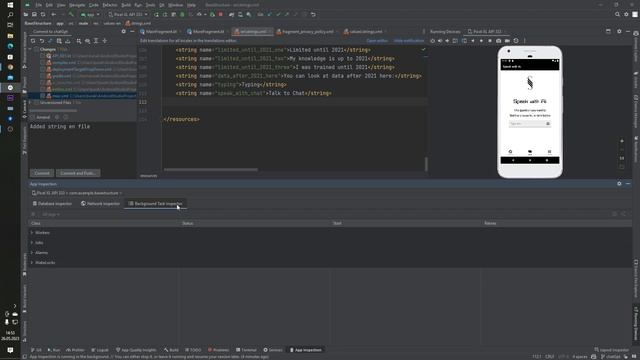This screenshot has width=640, height=360.
Task: Open the app run configuration dropdown
Action: coord(90,14)
